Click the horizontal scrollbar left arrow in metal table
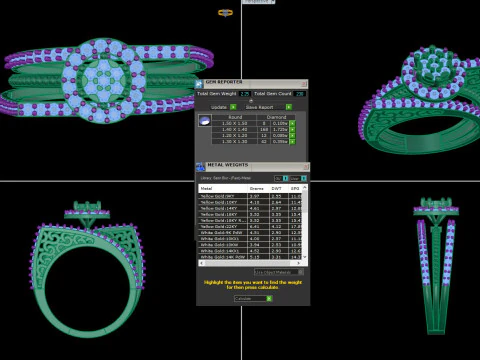The image size is (480, 360). pyautogui.click(x=201, y=263)
